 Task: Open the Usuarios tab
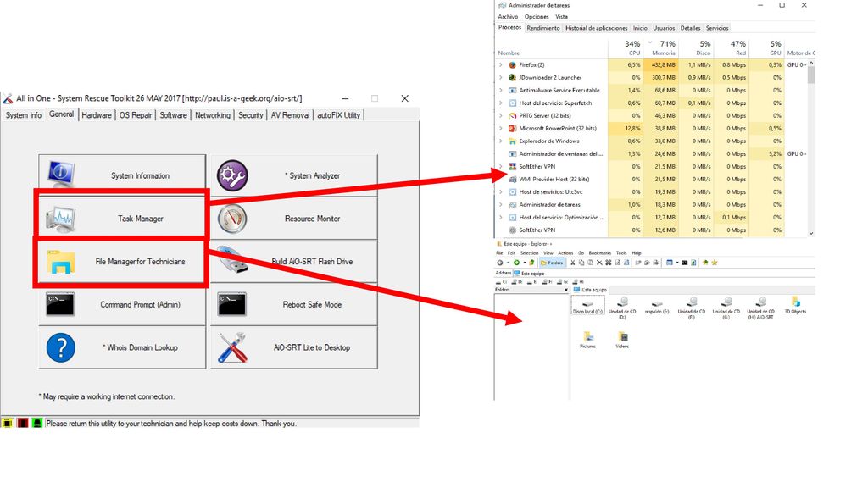(664, 28)
